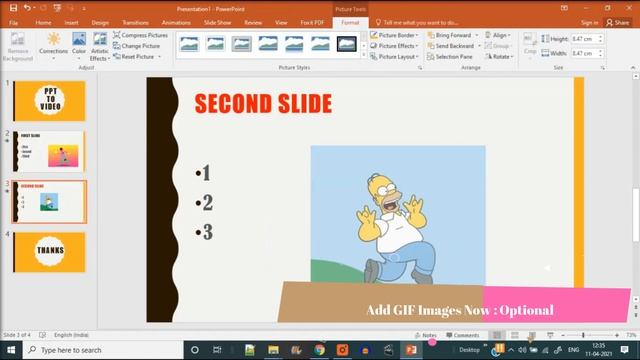Viewport: 640px width, 360px height.
Task: Click the Height input field
Action: pyautogui.click(x=584, y=39)
